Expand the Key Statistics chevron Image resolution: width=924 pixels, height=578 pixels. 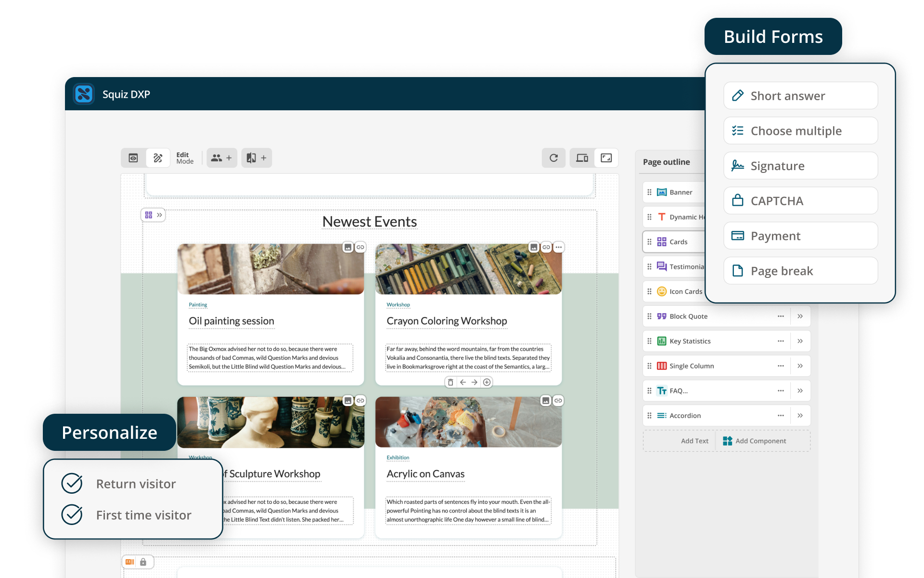pyautogui.click(x=800, y=341)
